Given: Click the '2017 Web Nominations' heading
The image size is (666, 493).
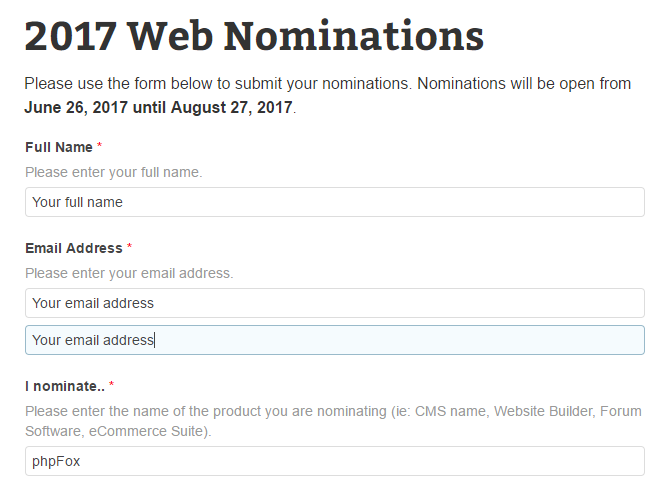Looking at the screenshot, I should click(254, 36).
